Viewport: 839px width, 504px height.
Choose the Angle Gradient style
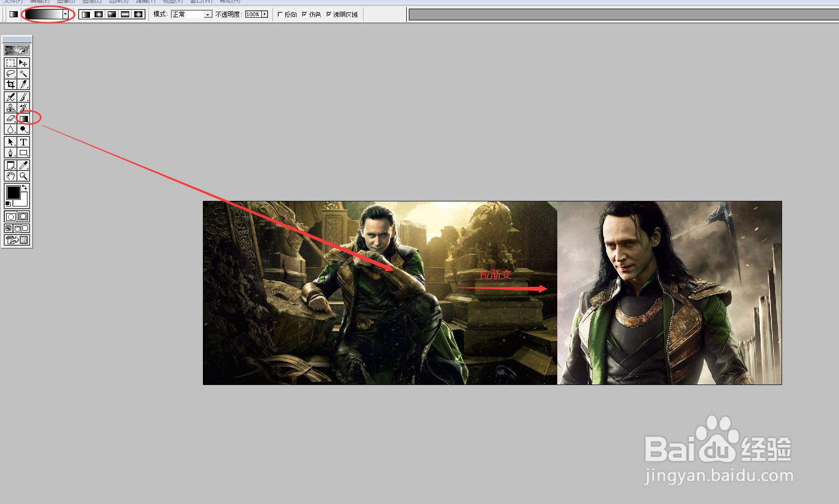[x=112, y=14]
